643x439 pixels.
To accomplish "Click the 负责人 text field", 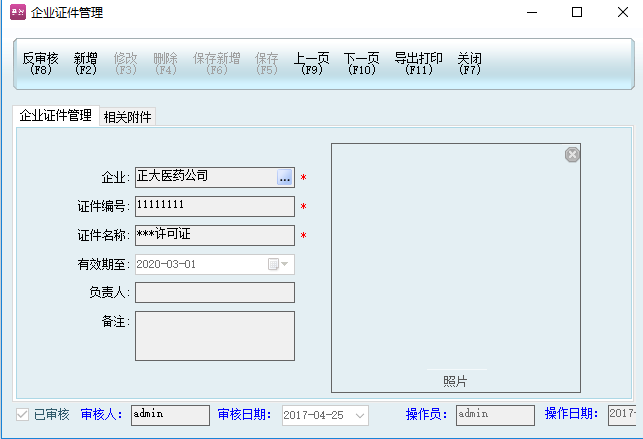I will click(x=214, y=292).
